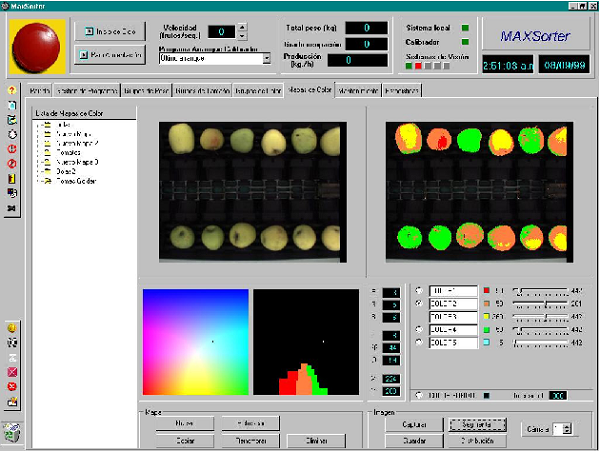Open the Programa dropdown list
This screenshot has height=451, width=600.
267,59
